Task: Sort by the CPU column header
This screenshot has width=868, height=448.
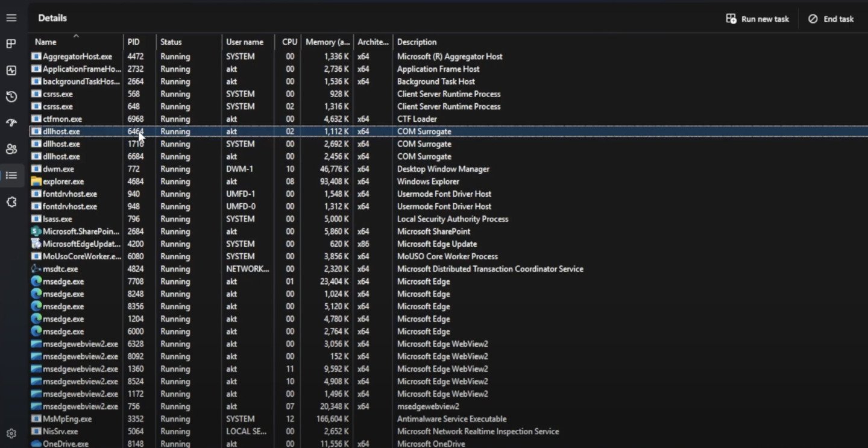Action: [x=289, y=42]
